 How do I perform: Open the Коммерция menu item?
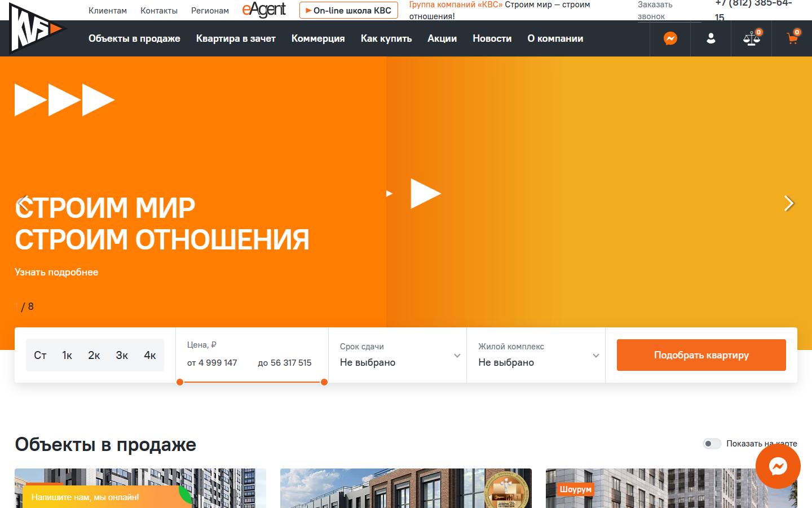coord(318,38)
